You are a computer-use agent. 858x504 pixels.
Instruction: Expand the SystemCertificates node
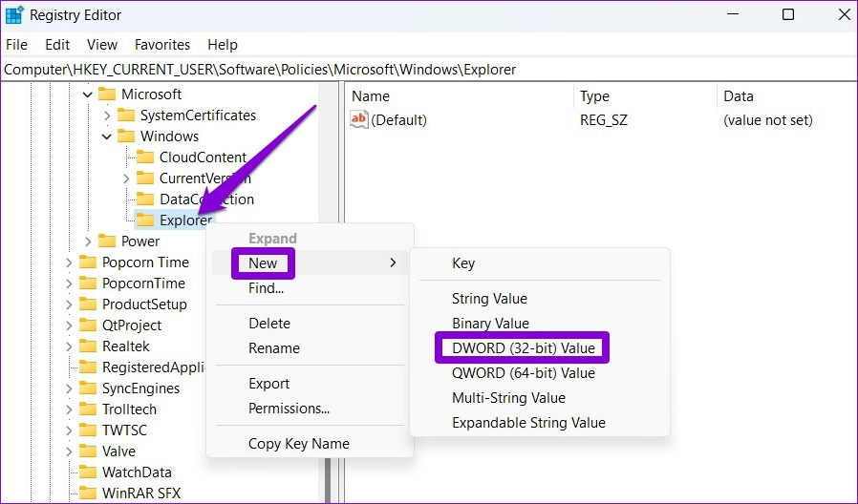(107, 115)
